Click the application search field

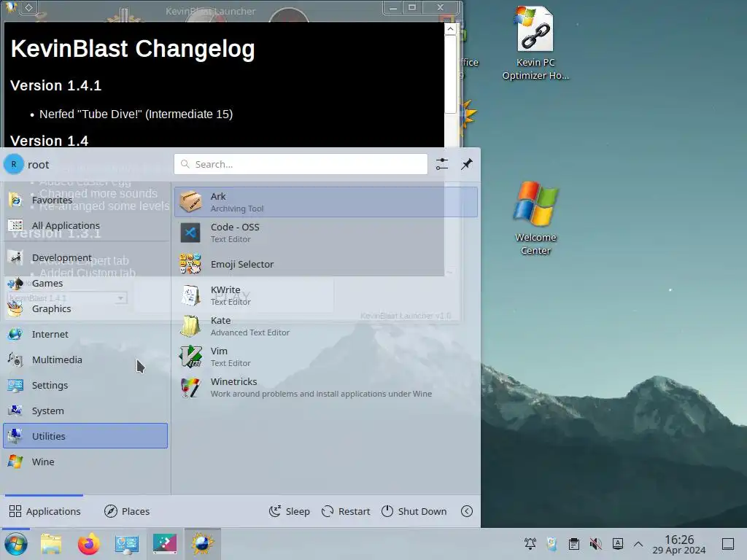pos(301,164)
